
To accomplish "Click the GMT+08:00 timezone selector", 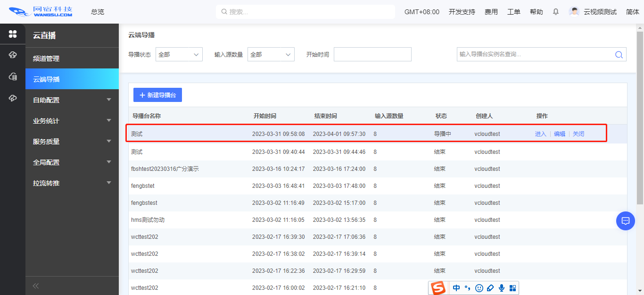I will click(422, 12).
